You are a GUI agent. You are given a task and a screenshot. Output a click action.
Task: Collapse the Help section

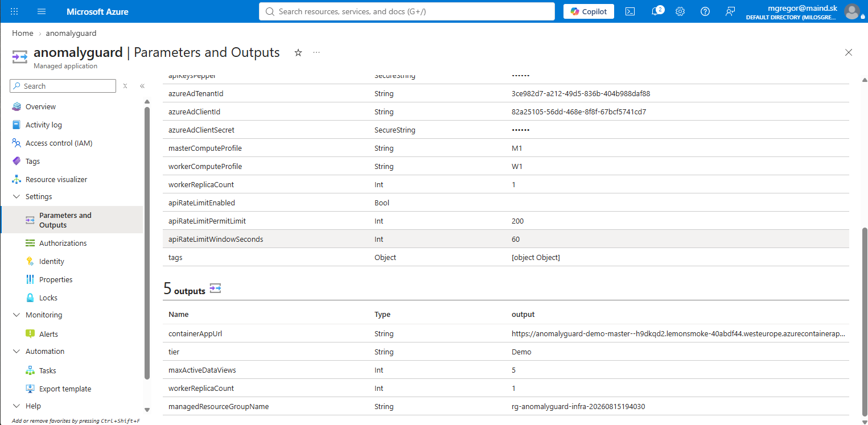(16, 406)
